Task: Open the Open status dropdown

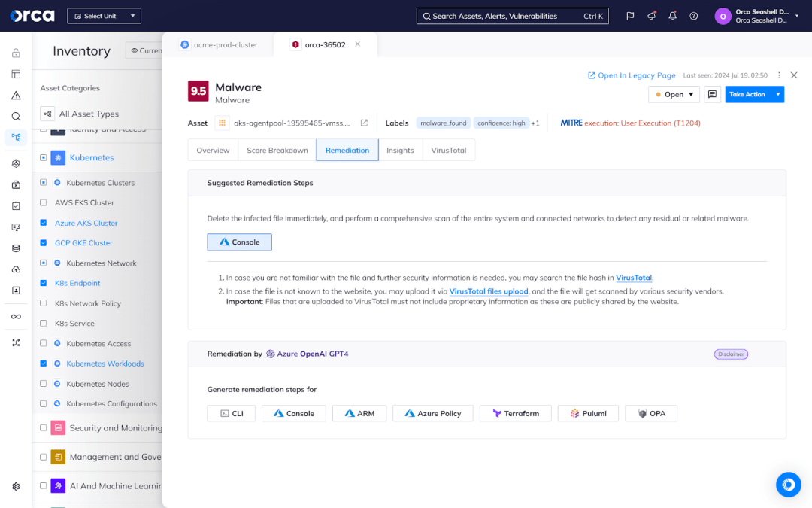Action: click(x=674, y=94)
